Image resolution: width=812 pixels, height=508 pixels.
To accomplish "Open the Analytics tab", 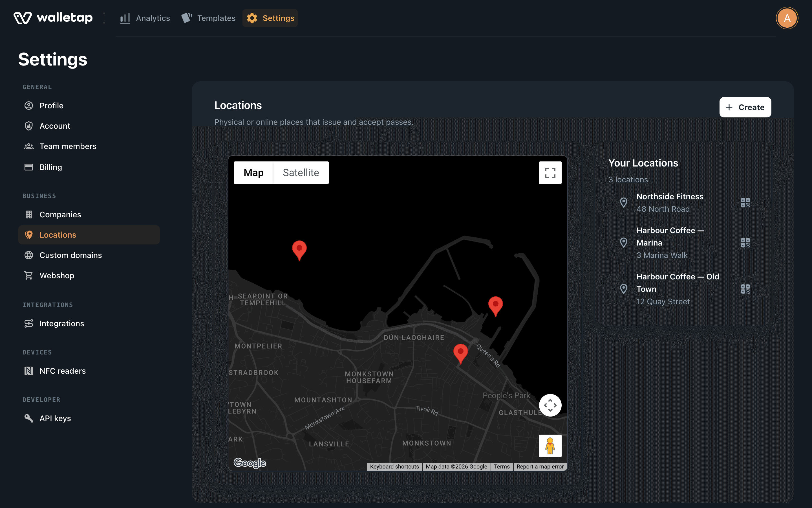I will (145, 18).
